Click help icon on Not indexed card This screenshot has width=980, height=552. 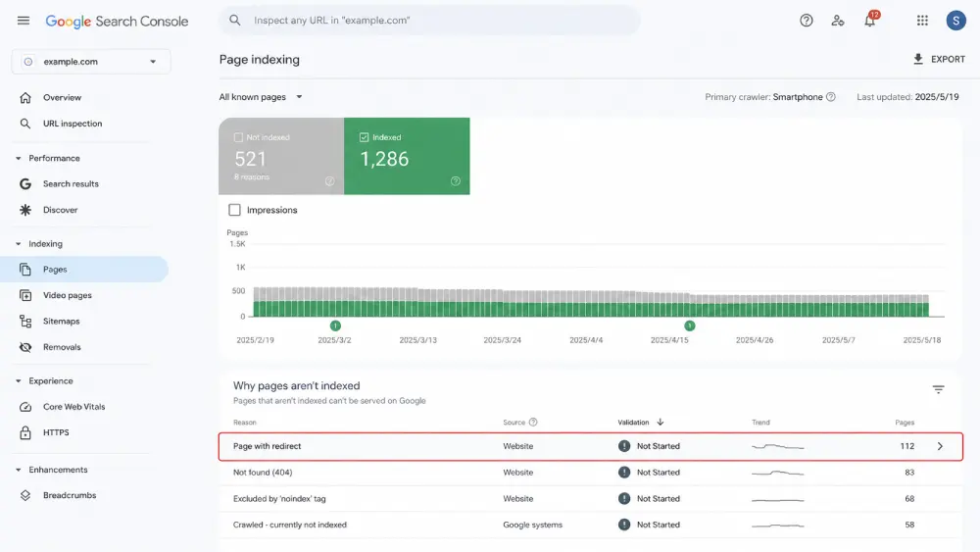point(329,181)
